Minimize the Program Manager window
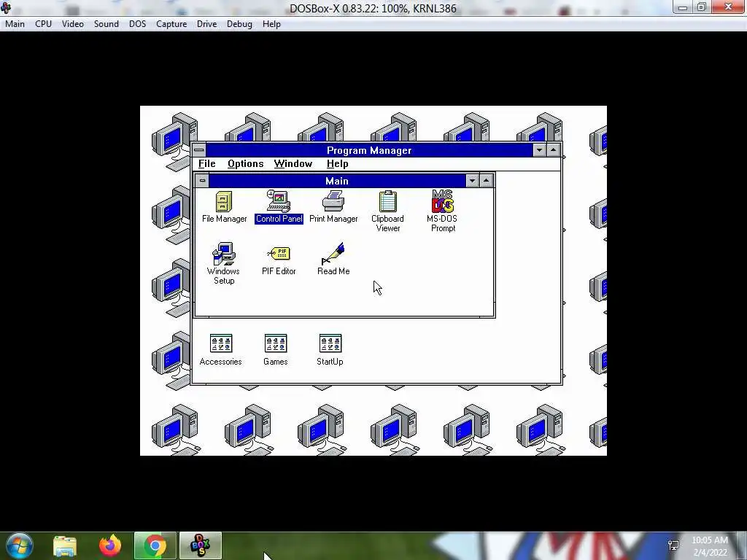This screenshot has height=560, width=747. (x=539, y=150)
